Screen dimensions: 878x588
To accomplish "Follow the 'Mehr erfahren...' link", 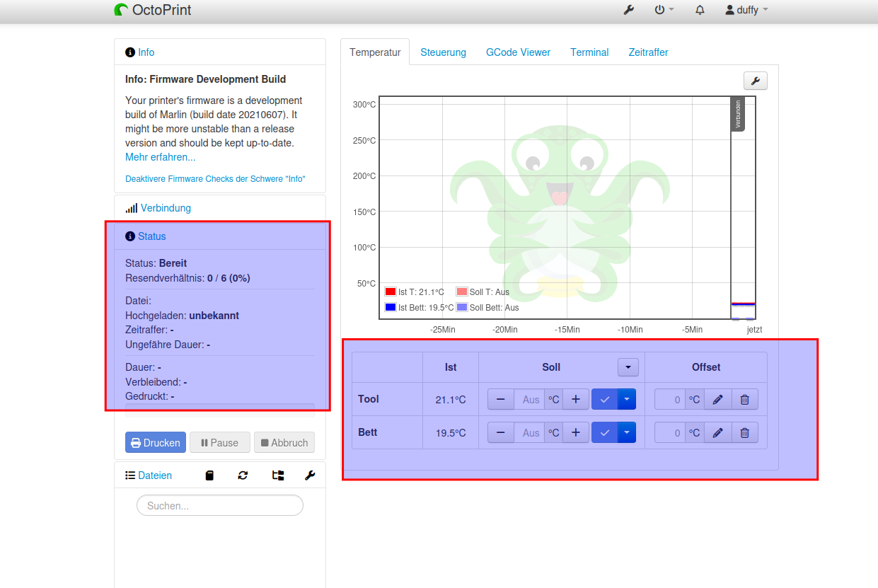I will pyautogui.click(x=161, y=157).
